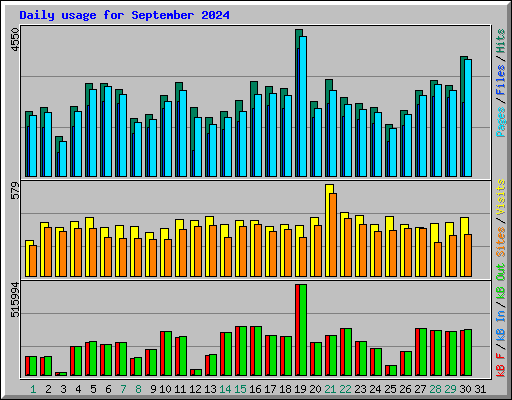Select the cyan bar for day 25 in top chart
The height and width of the screenshot is (400, 512).
click(393, 152)
